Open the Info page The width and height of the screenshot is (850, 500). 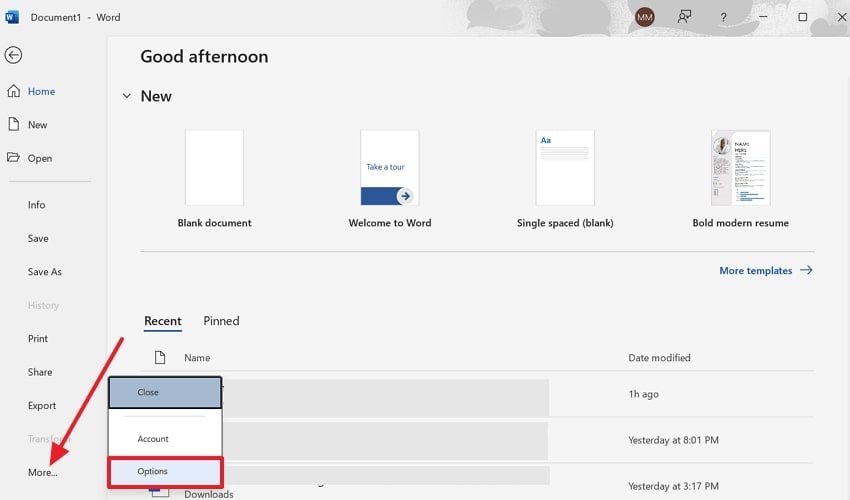pos(36,204)
